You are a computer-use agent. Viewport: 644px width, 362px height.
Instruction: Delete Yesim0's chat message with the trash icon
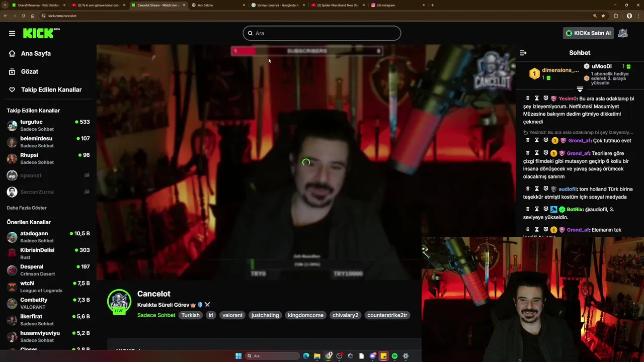pyautogui.click(x=528, y=99)
